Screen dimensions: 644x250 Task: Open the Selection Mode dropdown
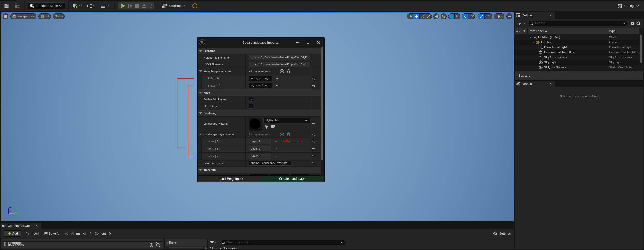pyautogui.click(x=46, y=6)
